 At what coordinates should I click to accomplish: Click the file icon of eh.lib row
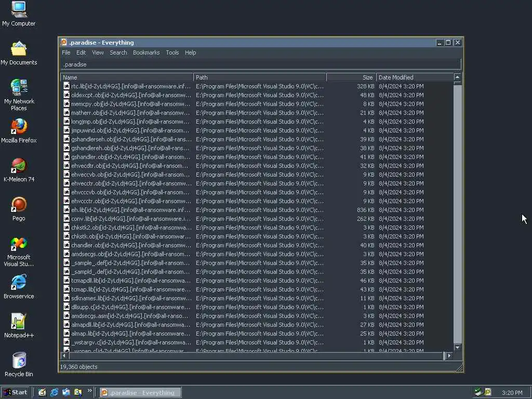pyautogui.click(x=66, y=210)
